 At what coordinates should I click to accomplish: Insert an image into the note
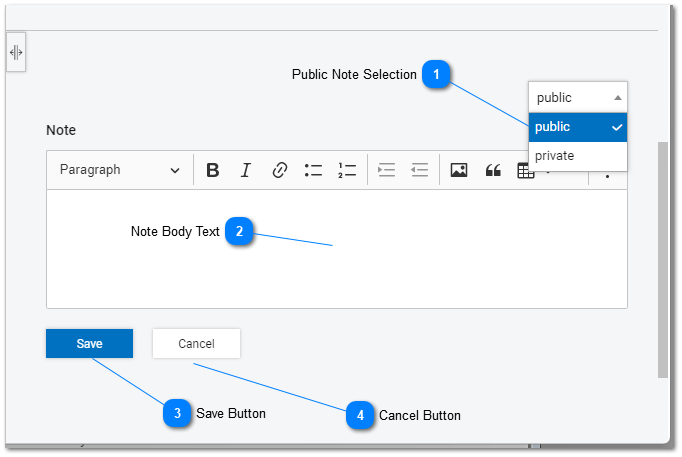459,170
